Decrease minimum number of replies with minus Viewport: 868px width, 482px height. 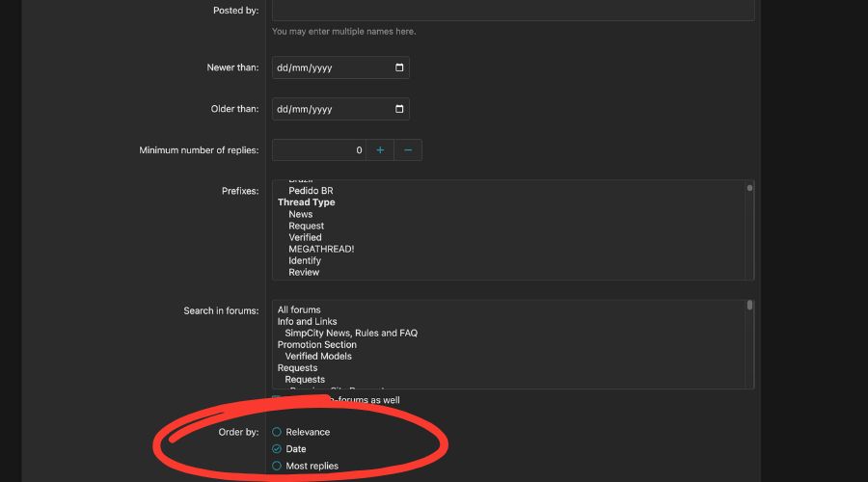(408, 150)
